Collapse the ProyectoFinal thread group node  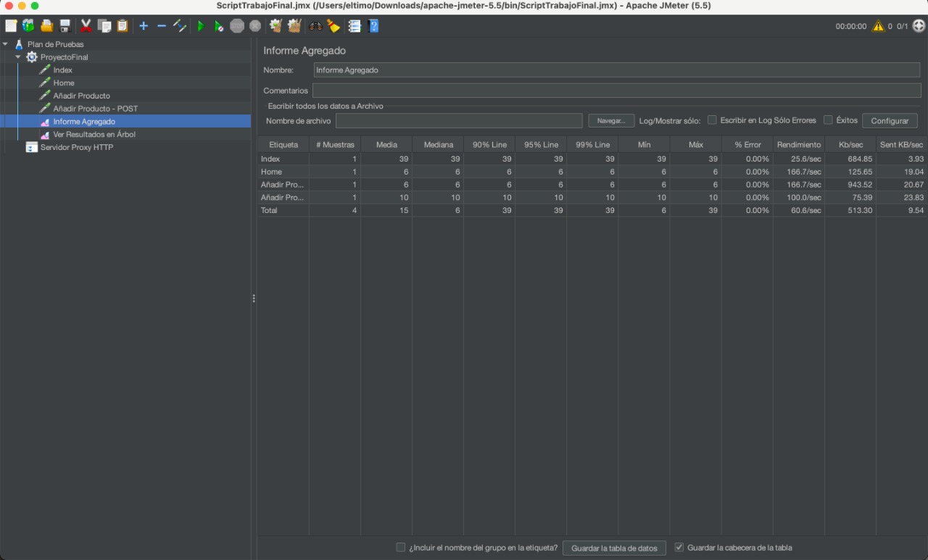[17, 57]
